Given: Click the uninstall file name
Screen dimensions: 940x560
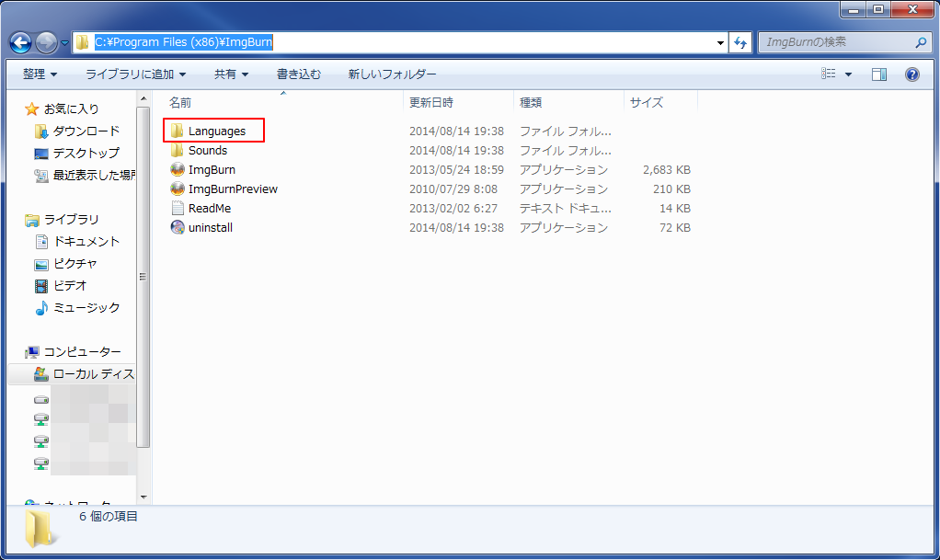Looking at the screenshot, I should (x=211, y=227).
